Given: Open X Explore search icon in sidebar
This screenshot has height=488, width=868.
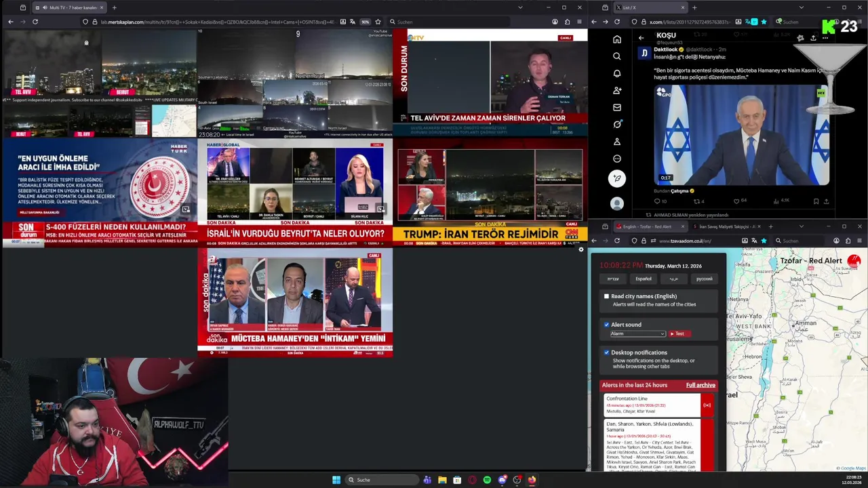Looking at the screenshot, I should tap(616, 56).
